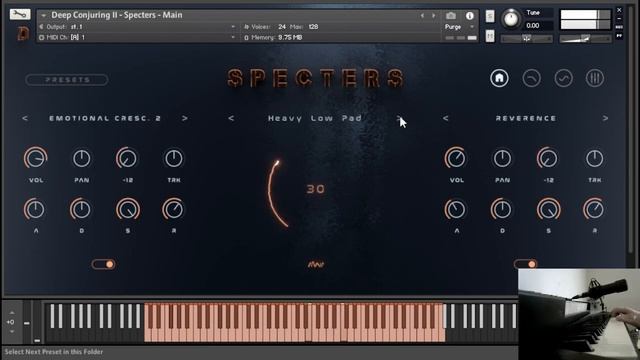Select next preset arrow in header
Image resolution: width=640 pixels, height=360 pixels.
[433, 16]
